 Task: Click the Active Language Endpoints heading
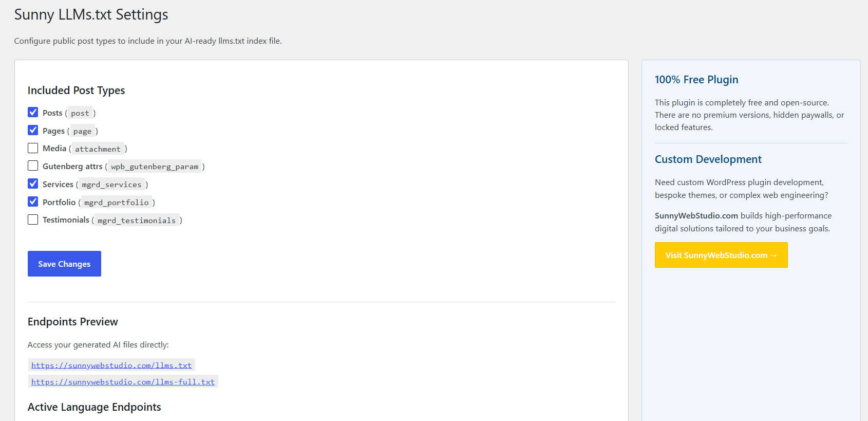[95, 407]
